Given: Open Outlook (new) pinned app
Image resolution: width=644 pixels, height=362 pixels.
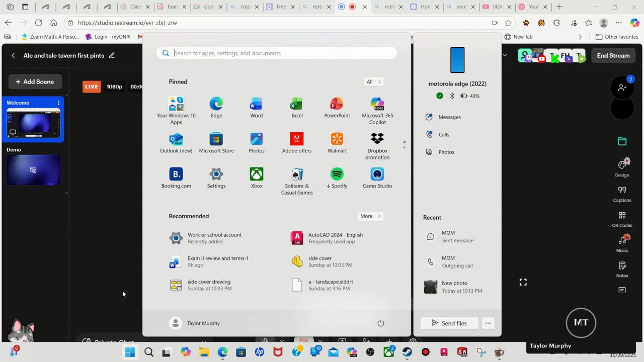Looking at the screenshot, I should pyautogui.click(x=176, y=143).
